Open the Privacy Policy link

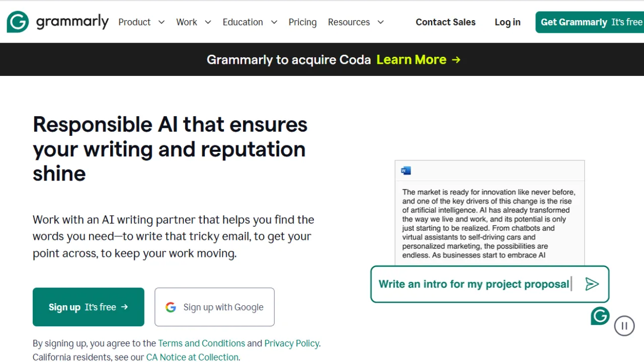pyautogui.click(x=291, y=343)
